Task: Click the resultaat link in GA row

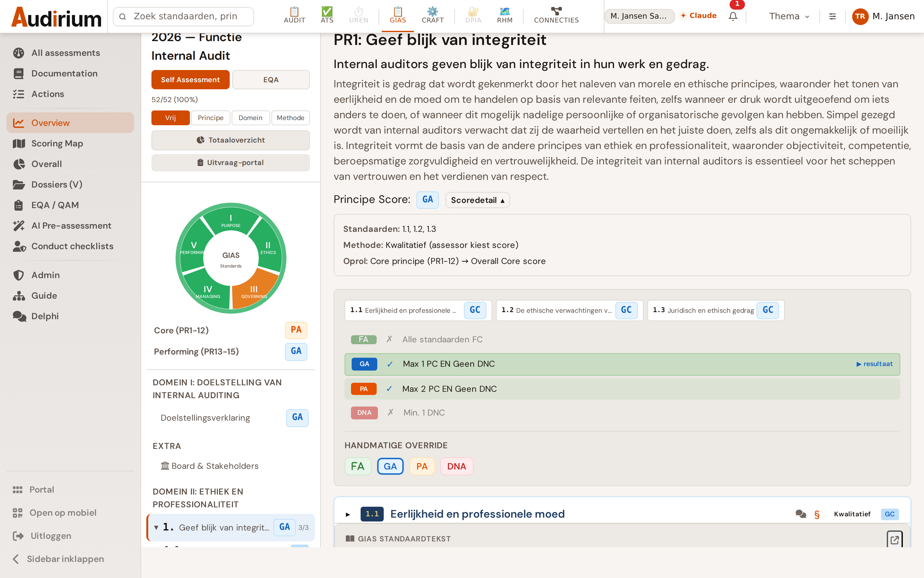Action: (x=874, y=364)
